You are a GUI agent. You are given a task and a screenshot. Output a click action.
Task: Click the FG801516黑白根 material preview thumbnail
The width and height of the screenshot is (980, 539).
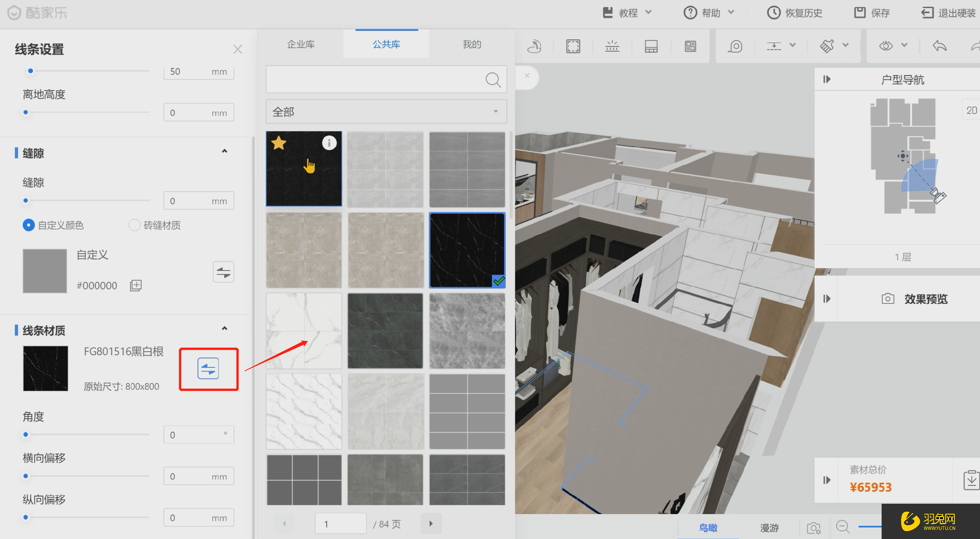click(46, 368)
